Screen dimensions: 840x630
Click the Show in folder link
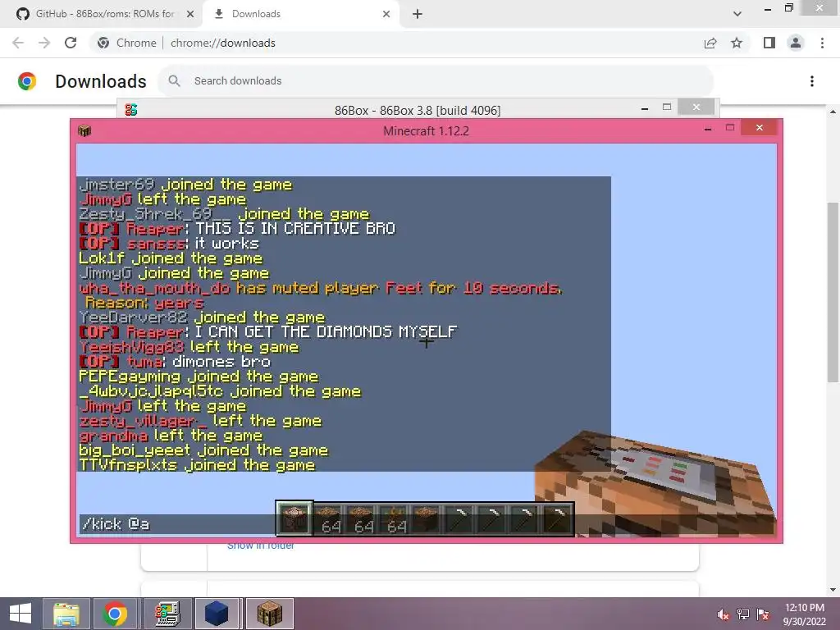click(260, 546)
